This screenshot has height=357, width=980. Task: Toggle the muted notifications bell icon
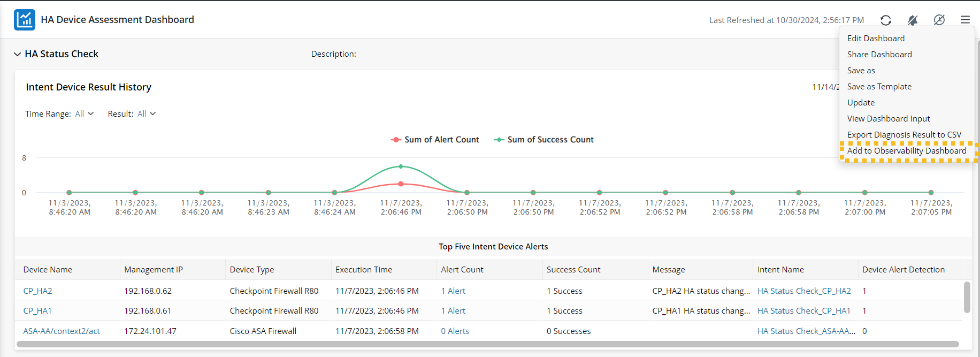tap(913, 20)
